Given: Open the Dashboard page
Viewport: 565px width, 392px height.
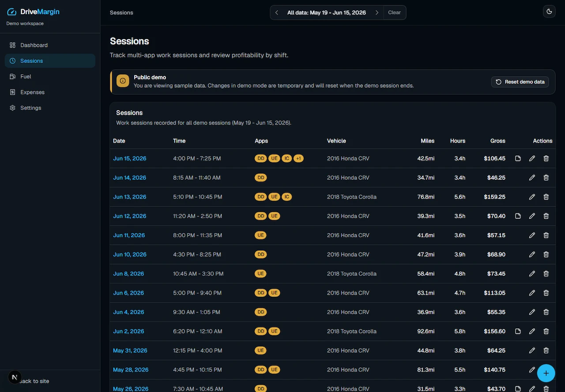Looking at the screenshot, I should 50,45.
